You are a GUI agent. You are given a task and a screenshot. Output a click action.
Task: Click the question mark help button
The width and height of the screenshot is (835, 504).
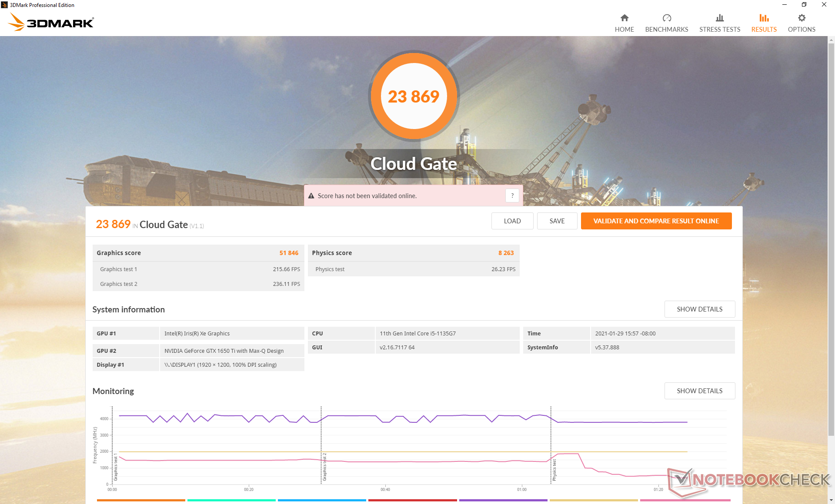[512, 196]
